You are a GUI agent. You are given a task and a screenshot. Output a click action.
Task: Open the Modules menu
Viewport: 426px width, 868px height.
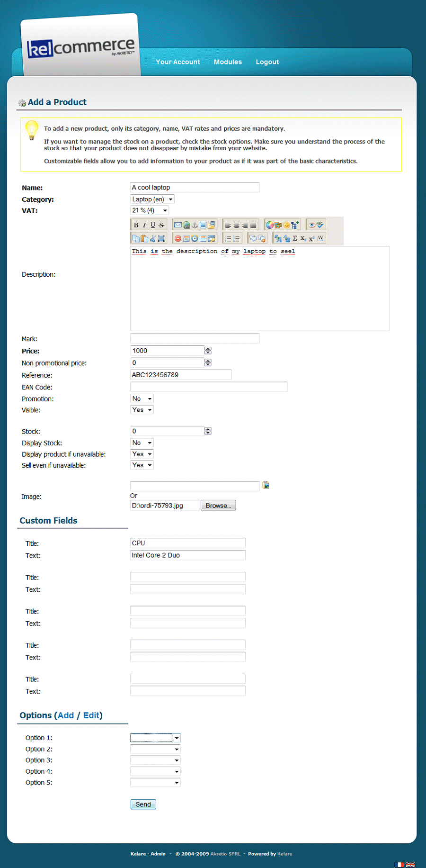[x=228, y=62]
